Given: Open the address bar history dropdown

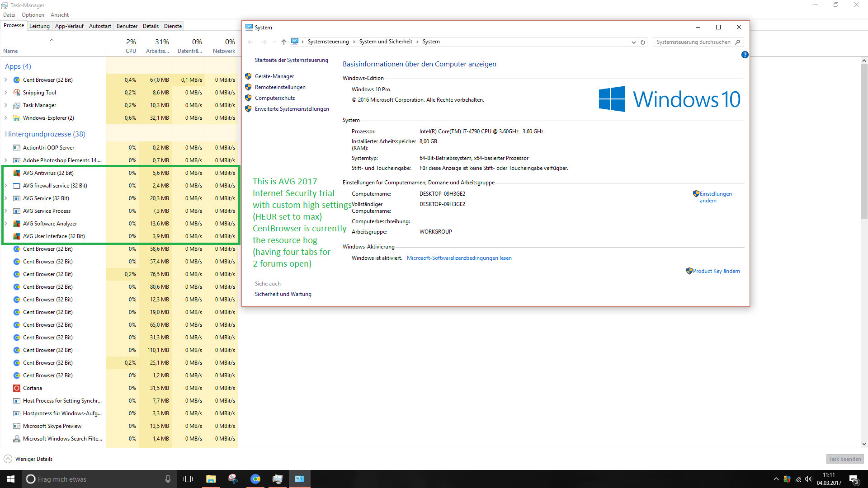Looking at the screenshot, I should point(633,42).
